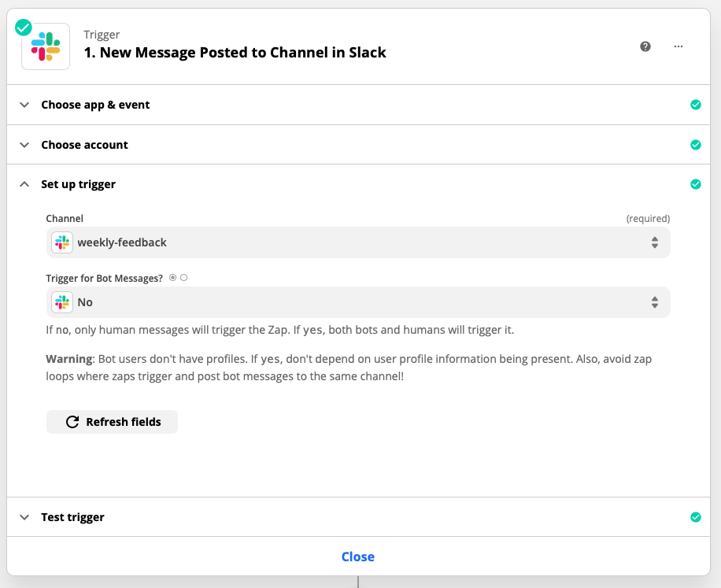
Task: Click the (required) label
Action: tap(648, 218)
